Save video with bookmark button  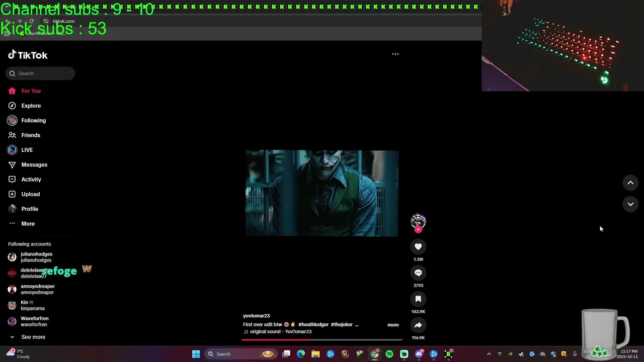(418, 299)
